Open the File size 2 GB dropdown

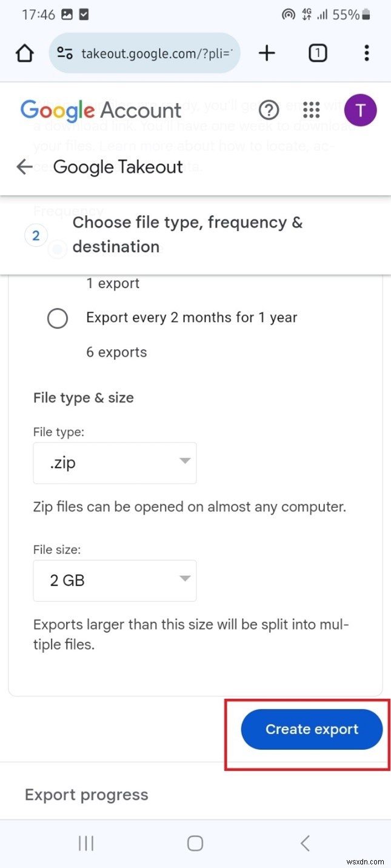point(115,581)
